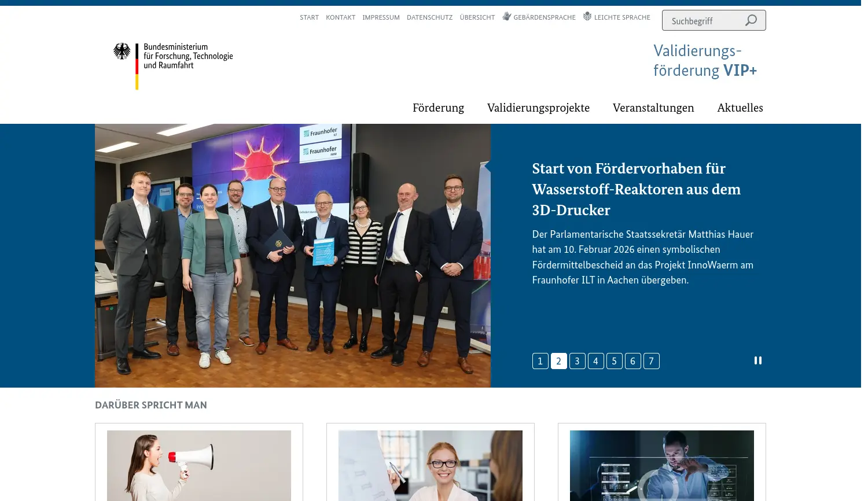This screenshot has height=501, width=868.
Task: Open slide 6 in the carousel
Action: (632, 361)
